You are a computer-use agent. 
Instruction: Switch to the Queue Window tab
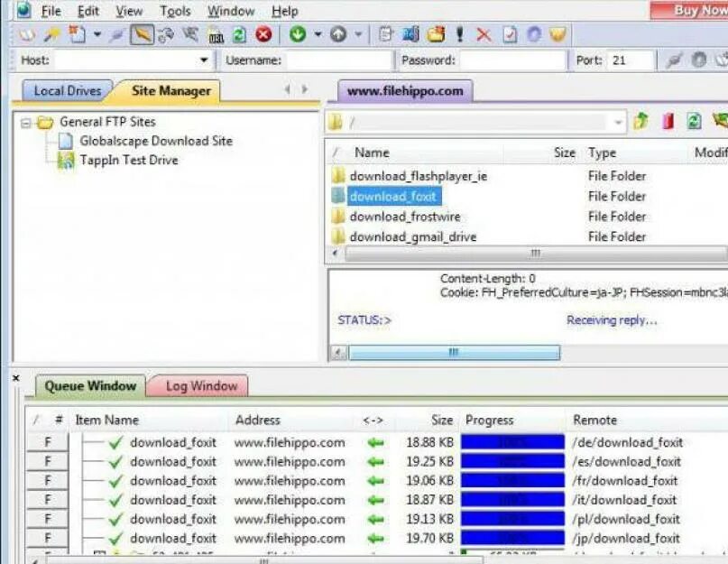coord(90,386)
